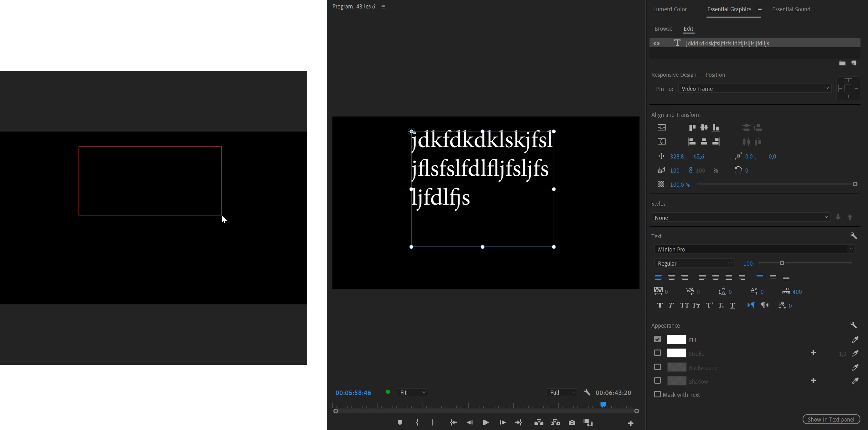Enable the Stroke checkbox
This screenshot has width=868, height=430.
point(657,353)
